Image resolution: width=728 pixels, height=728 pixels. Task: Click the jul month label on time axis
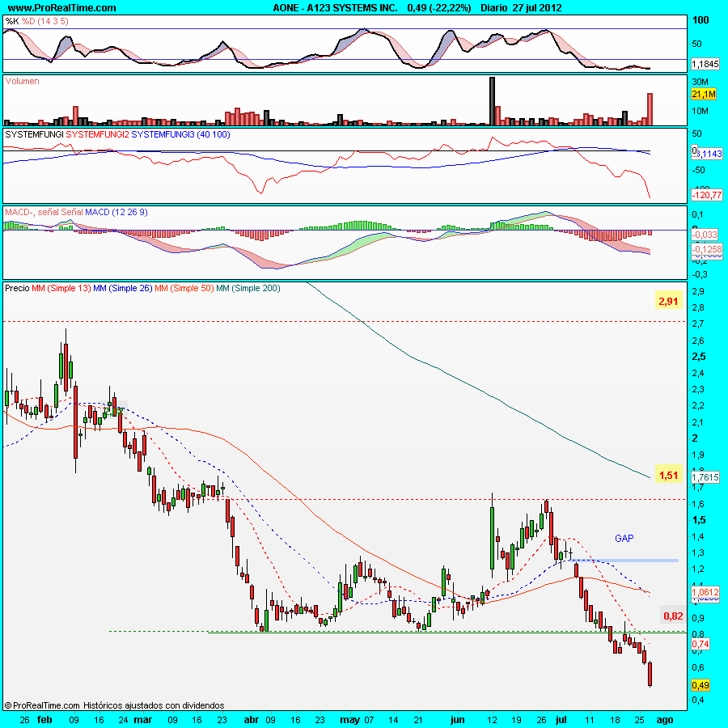click(x=561, y=720)
